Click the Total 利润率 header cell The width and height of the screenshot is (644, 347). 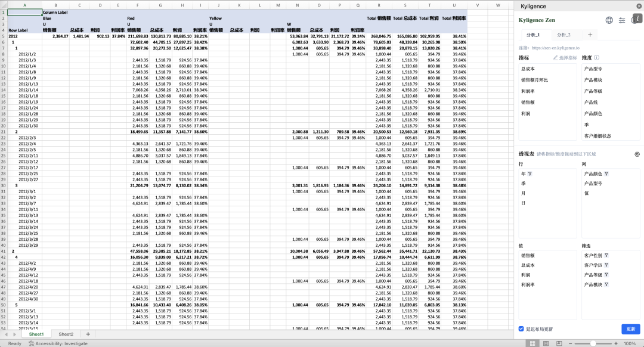(x=454, y=18)
